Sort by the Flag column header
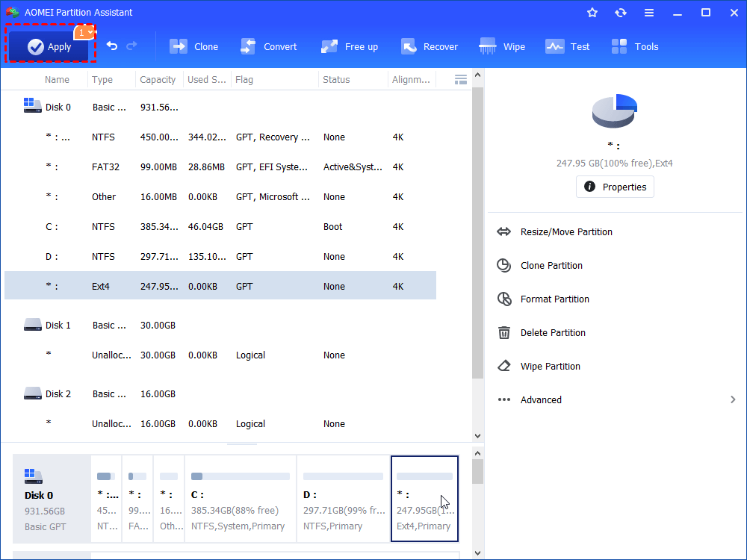 point(244,80)
